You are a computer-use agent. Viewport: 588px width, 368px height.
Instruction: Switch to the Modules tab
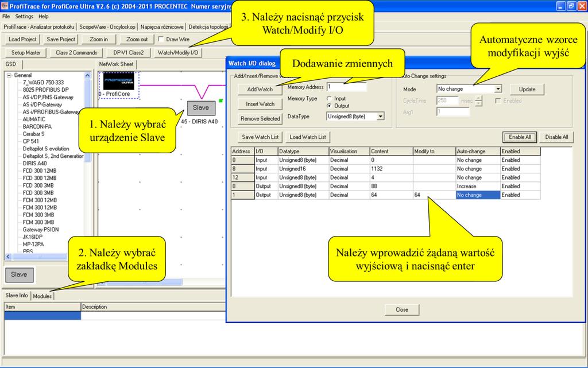[42, 296]
